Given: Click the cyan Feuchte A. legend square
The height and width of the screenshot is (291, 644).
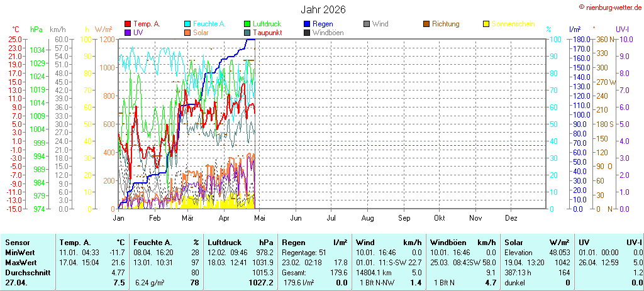Looking at the screenshot, I should [187, 24].
